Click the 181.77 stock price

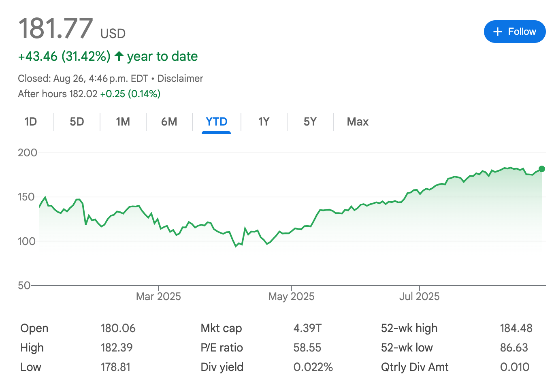click(x=56, y=28)
